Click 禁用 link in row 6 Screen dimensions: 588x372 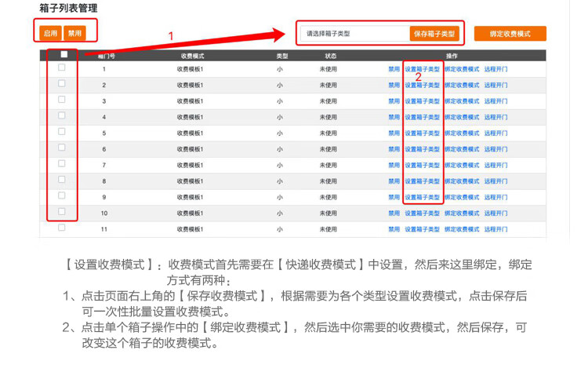point(394,149)
